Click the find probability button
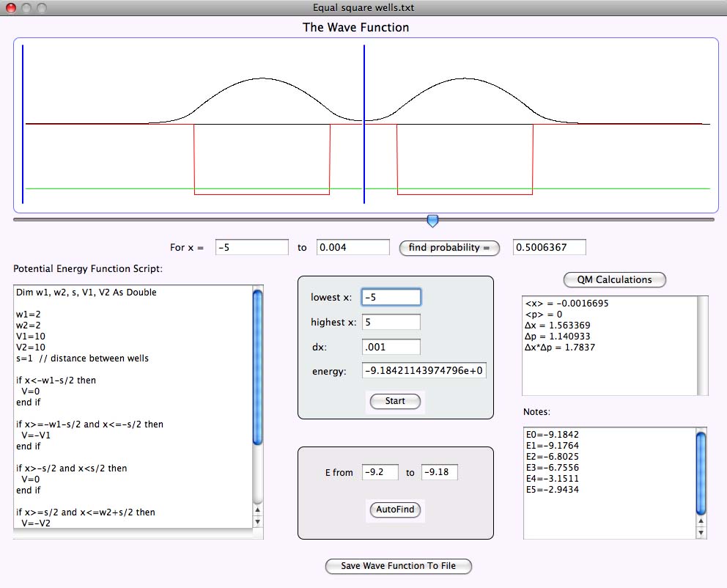This screenshot has width=727, height=588. point(449,248)
